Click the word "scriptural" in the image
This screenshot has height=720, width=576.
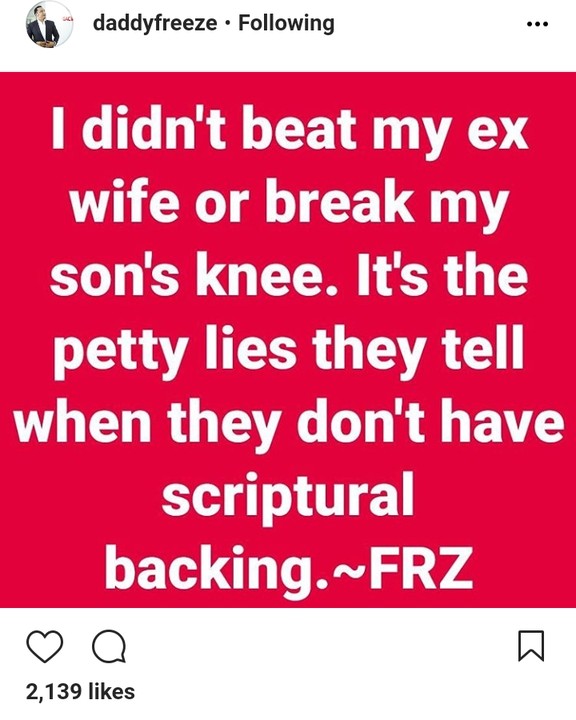pos(288,497)
